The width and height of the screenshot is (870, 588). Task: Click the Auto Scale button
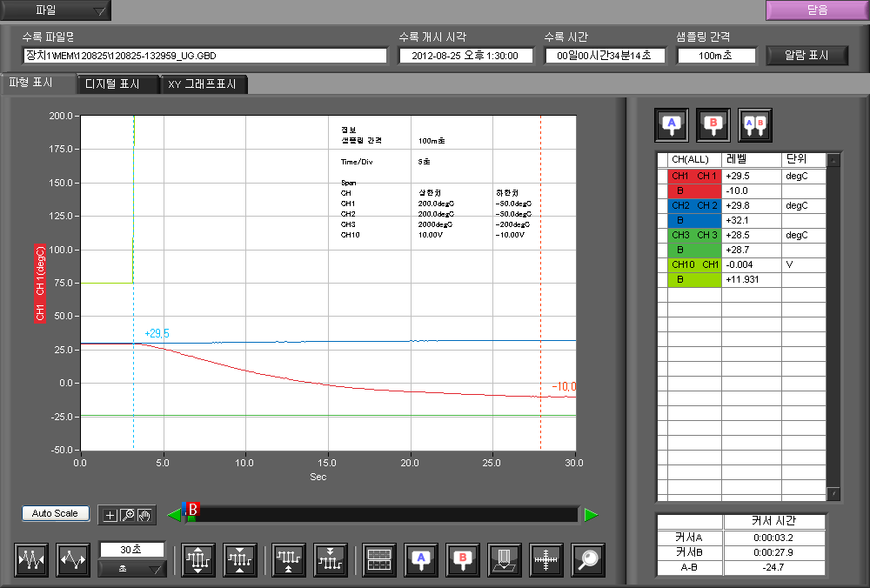point(55,513)
